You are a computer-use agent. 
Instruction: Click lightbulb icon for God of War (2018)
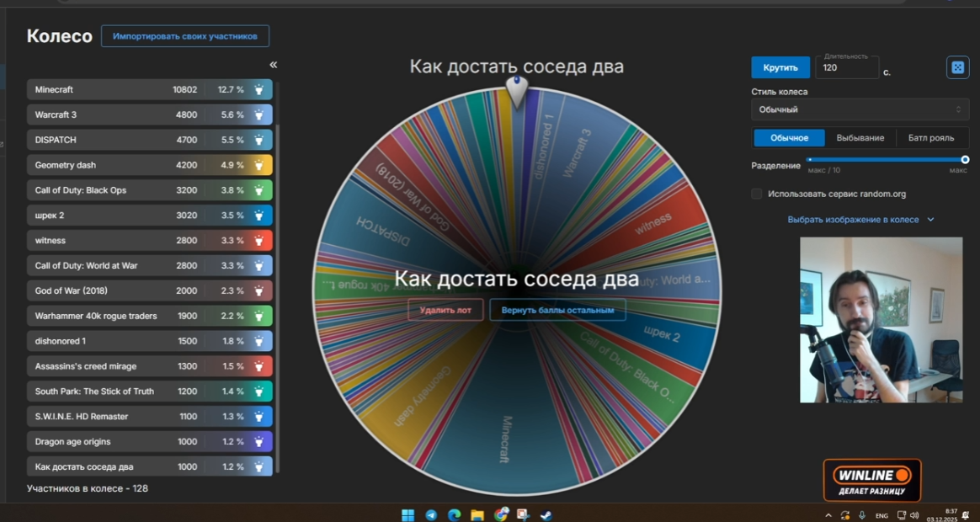(x=258, y=290)
